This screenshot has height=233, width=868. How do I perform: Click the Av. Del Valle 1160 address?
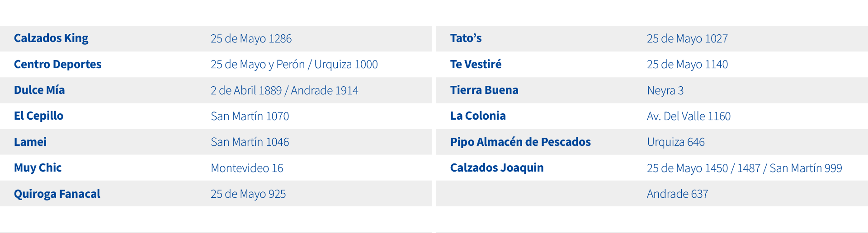point(689,116)
